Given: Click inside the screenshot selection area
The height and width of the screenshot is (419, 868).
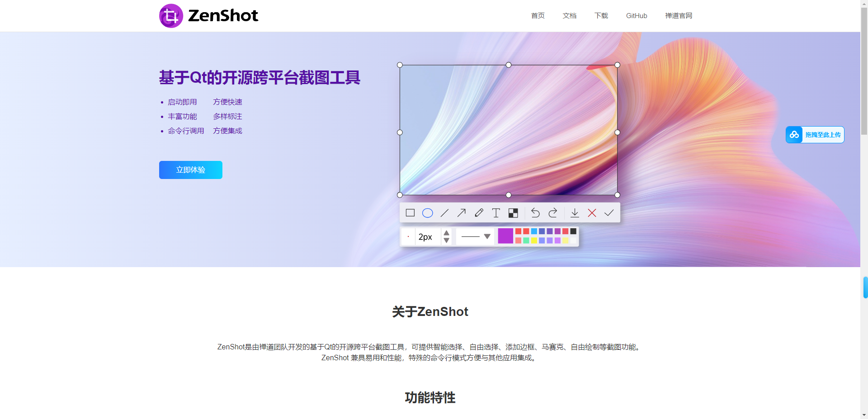Looking at the screenshot, I should tap(509, 130).
